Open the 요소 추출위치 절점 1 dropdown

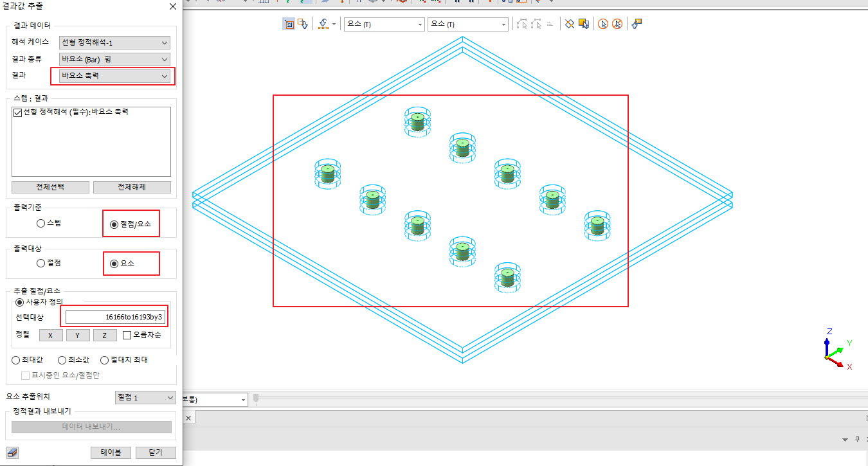[x=145, y=398]
